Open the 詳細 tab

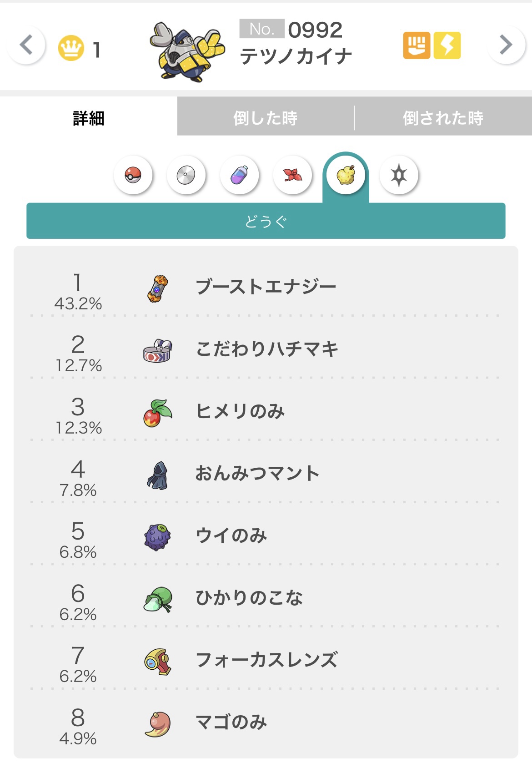click(89, 118)
